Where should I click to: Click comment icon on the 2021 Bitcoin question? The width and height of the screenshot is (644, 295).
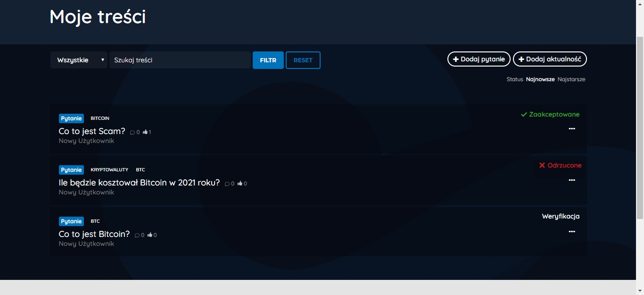227,184
